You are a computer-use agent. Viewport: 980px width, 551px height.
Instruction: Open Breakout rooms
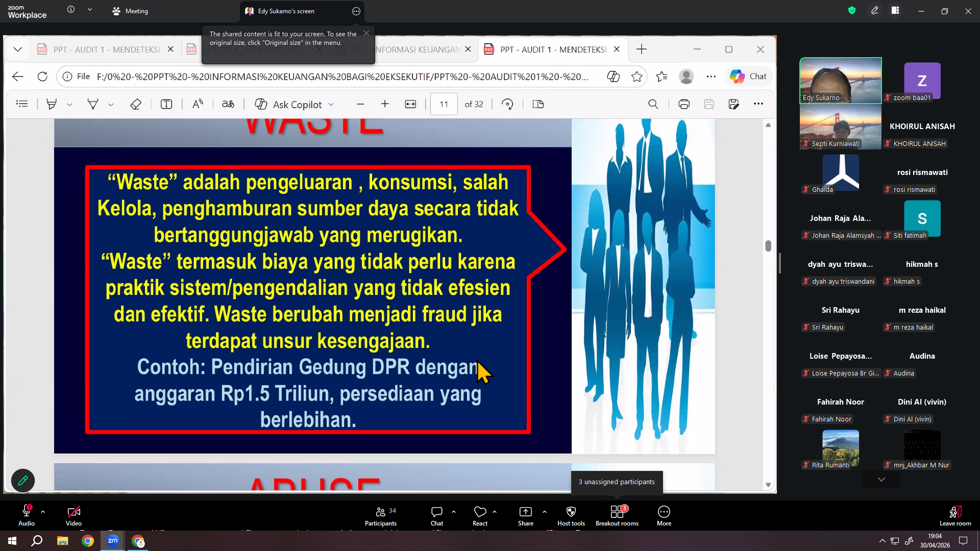(x=617, y=515)
